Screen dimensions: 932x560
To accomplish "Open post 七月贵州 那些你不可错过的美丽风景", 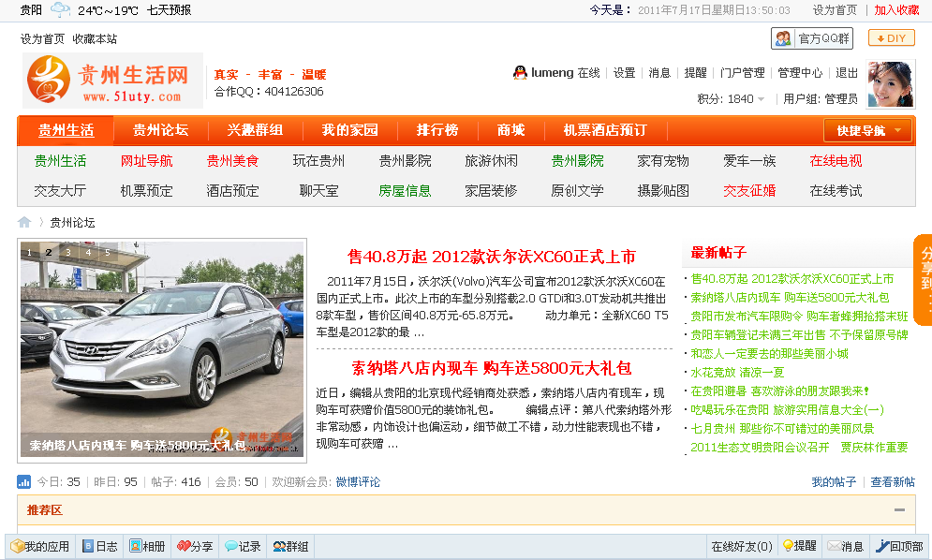I will click(x=782, y=429).
